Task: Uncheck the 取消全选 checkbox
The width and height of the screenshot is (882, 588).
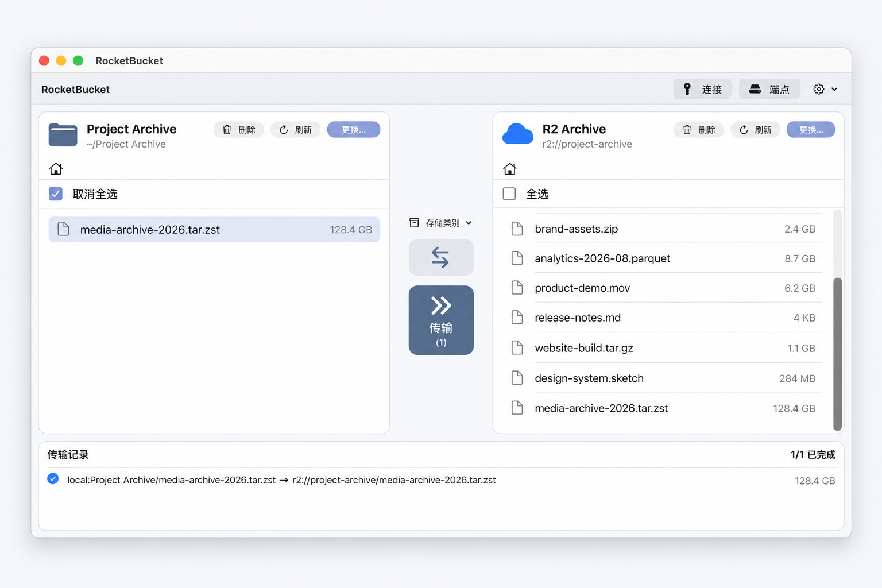Action: point(56,194)
